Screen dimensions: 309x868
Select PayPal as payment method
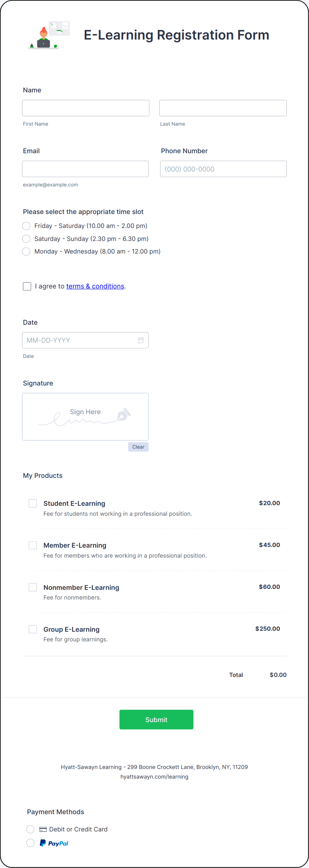coord(30,843)
